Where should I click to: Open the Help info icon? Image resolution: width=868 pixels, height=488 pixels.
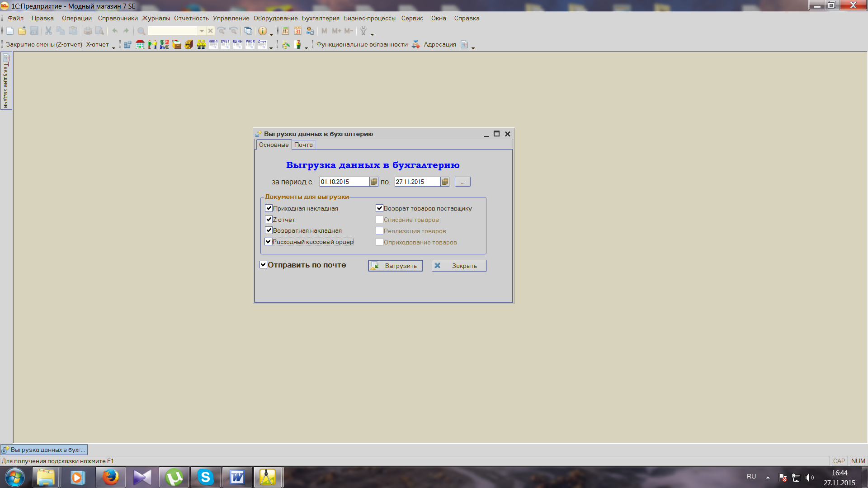click(262, 31)
